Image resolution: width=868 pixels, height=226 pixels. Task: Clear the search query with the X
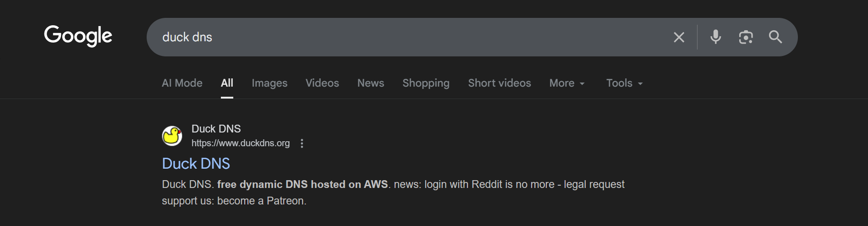[679, 37]
